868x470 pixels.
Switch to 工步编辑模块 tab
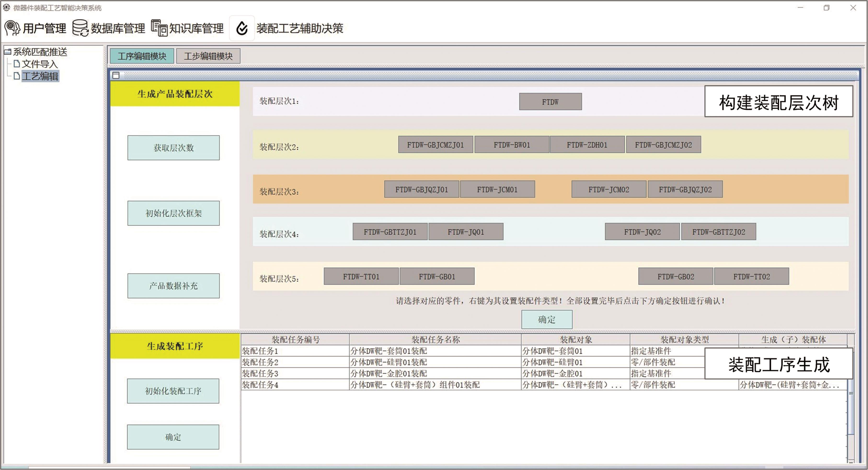pos(208,56)
